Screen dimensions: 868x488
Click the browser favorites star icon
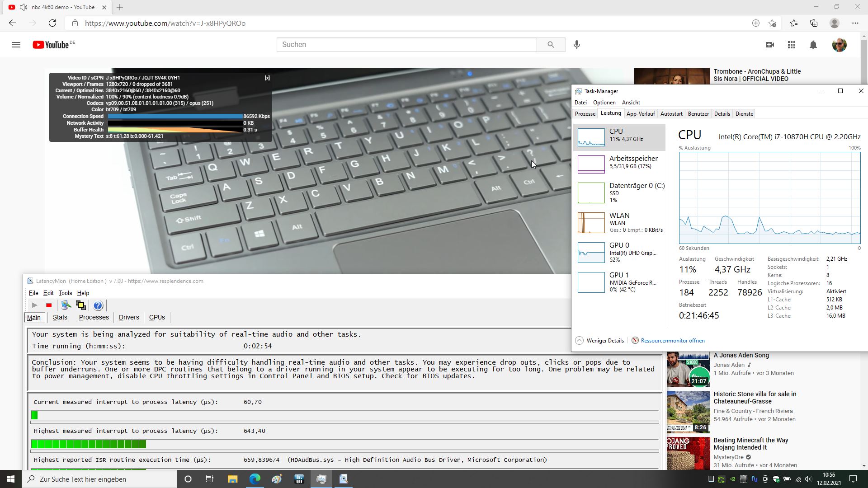794,23
